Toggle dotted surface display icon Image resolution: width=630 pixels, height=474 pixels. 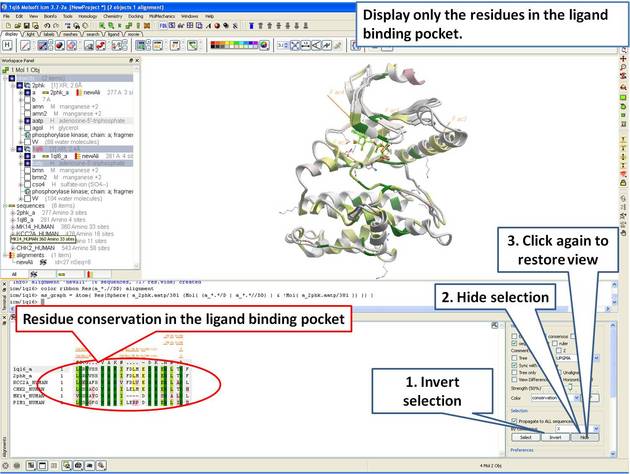[72, 45]
